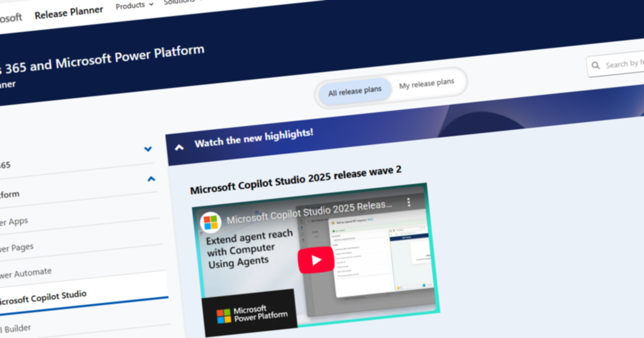Viewport: 644px width, 338px height.
Task: Click the Search by feature input field
Action: (615, 65)
